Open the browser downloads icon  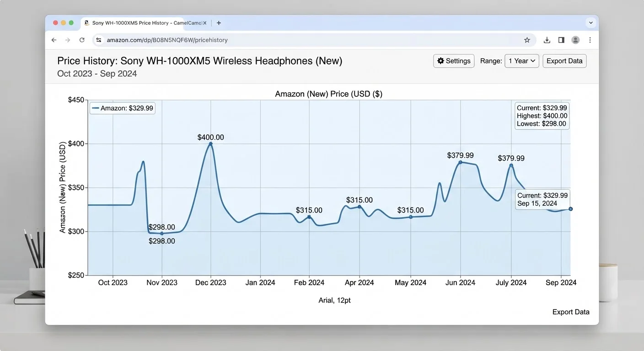tap(547, 40)
